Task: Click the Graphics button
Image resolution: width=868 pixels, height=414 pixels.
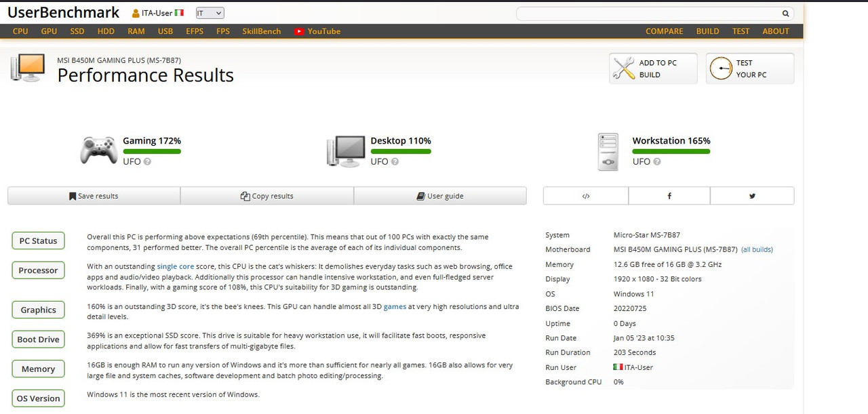Action: [x=38, y=310]
